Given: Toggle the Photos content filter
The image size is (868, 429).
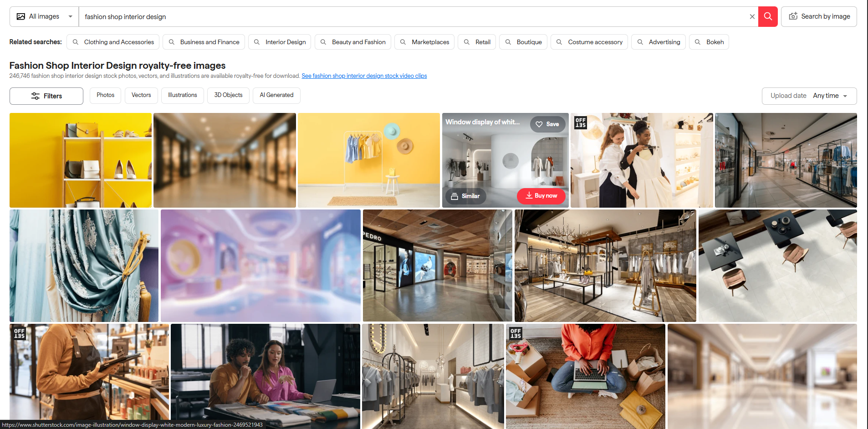Looking at the screenshot, I should tap(105, 95).
